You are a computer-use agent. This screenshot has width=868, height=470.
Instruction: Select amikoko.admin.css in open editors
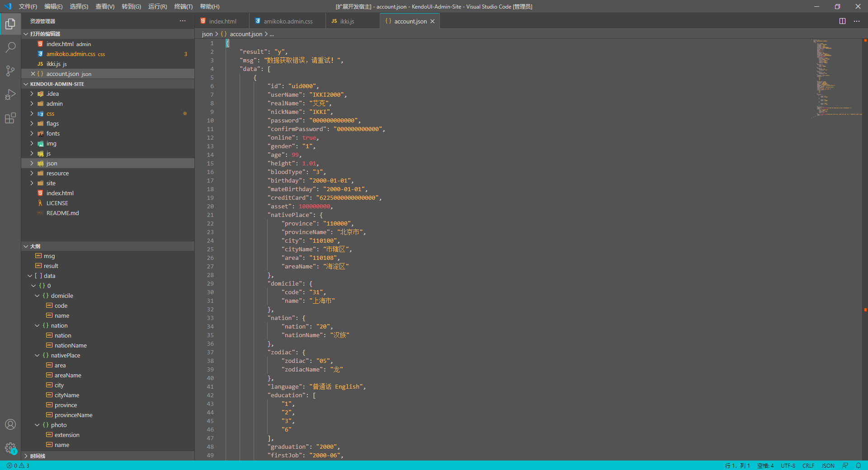click(x=108, y=54)
